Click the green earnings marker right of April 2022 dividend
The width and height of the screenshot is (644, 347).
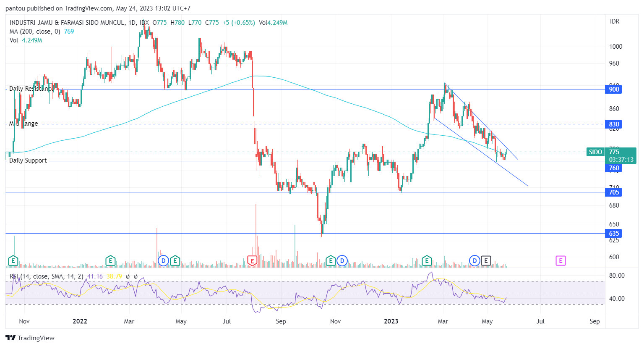click(x=175, y=261)
